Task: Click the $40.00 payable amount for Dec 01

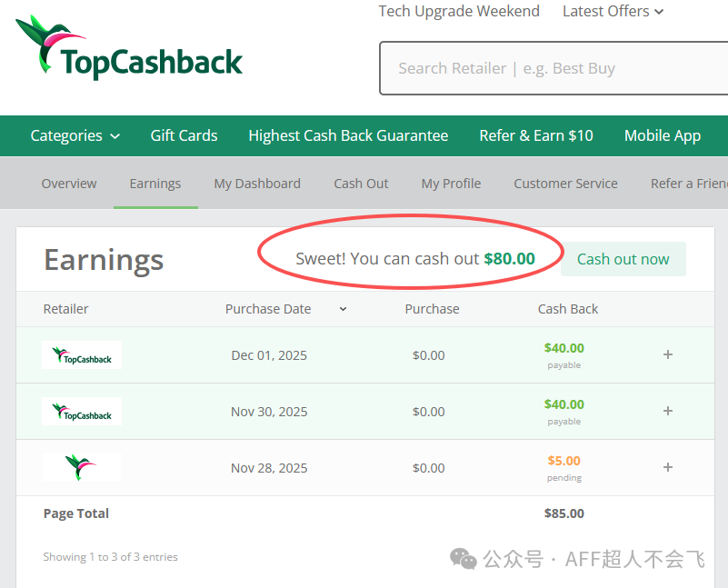Action: point(564,347)
